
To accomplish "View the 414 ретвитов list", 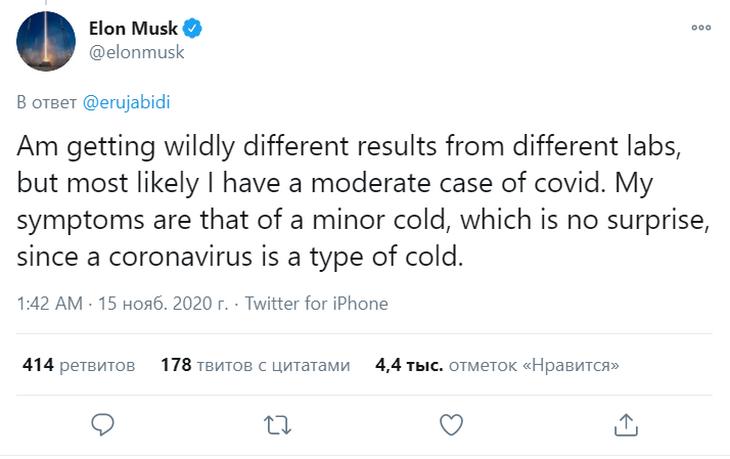I will [x=78, y=365].
